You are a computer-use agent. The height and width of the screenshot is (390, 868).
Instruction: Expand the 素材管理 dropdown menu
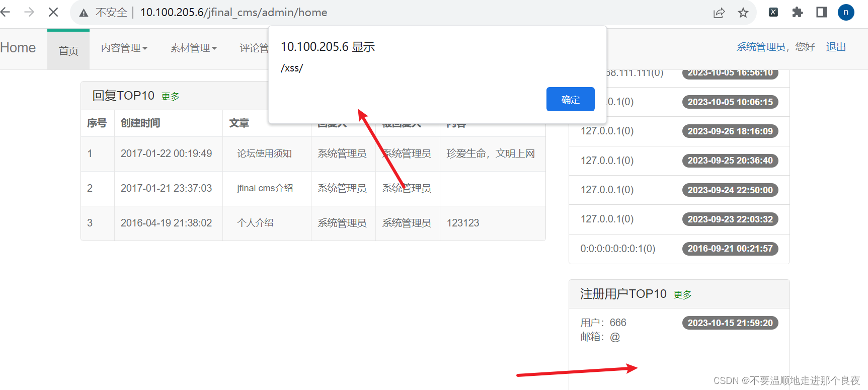(x=194, y=48)
